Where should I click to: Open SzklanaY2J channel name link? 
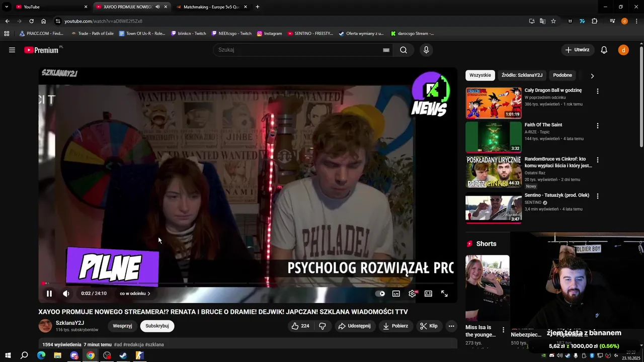click(70, 323)
